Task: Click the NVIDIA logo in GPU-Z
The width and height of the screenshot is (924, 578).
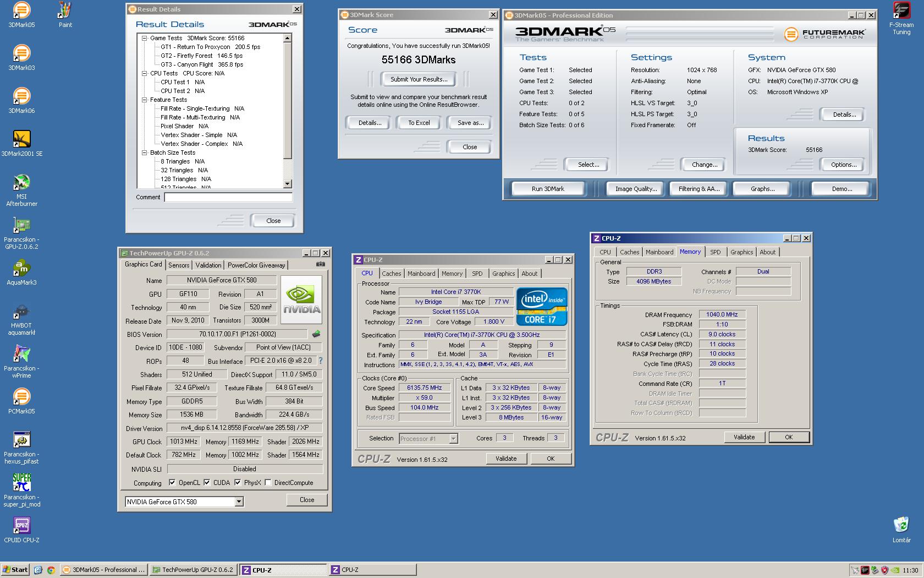Action: click(301, 299)
